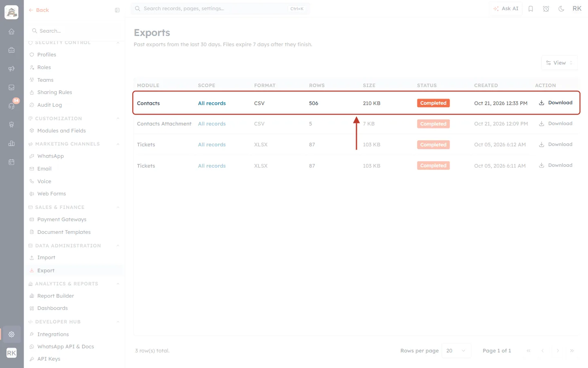Open Rows per page dropdown

[457, 351]
